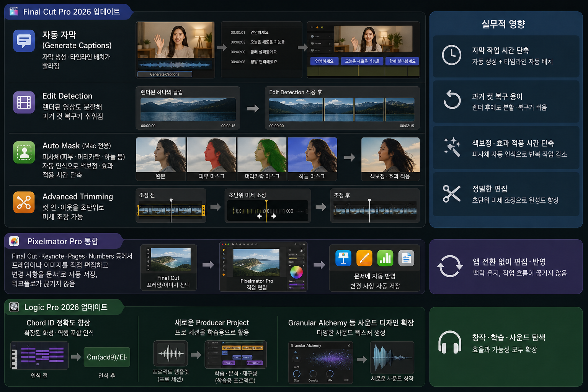
Task: Click the restore arrow icon beside 과거 컷 복구 용이
Action: (x=452, y=100)
